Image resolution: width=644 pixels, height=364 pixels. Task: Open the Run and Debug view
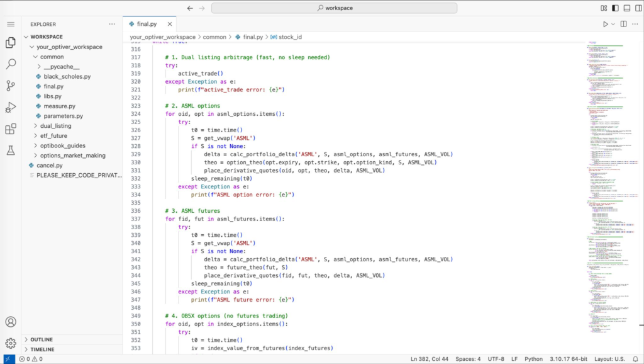coord(11,107)
